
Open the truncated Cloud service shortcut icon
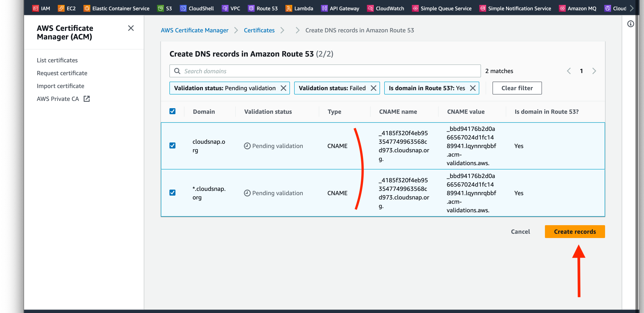click(607, 8)
